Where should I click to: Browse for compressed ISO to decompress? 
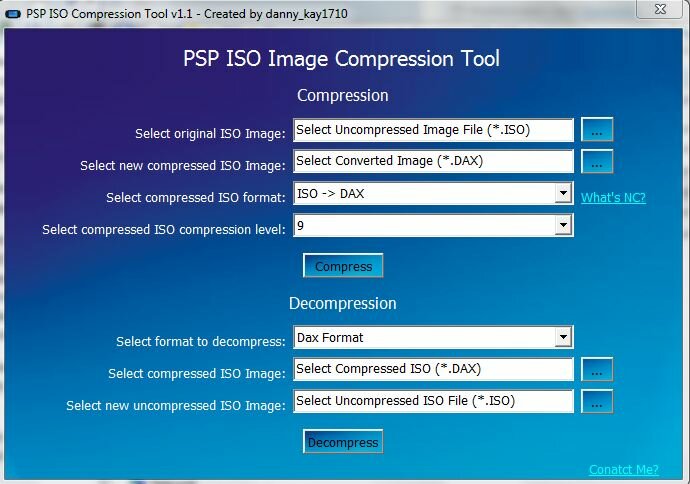point(596,369)
